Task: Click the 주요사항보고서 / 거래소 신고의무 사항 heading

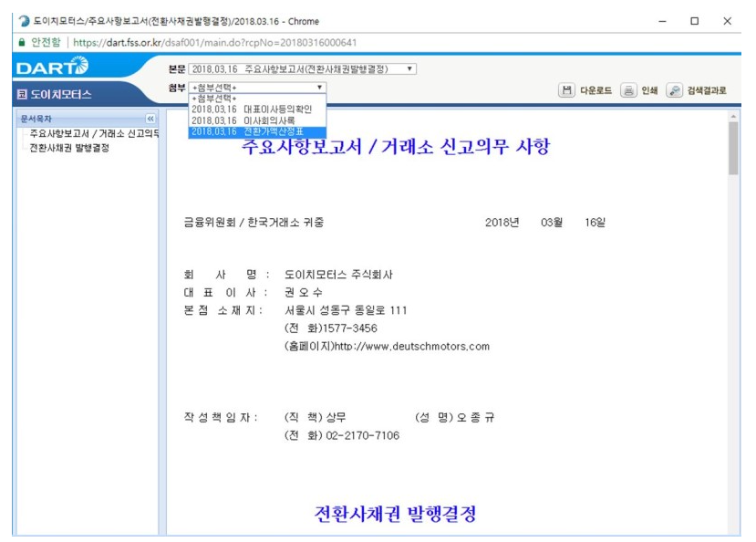Action: (x=396, y=146)
